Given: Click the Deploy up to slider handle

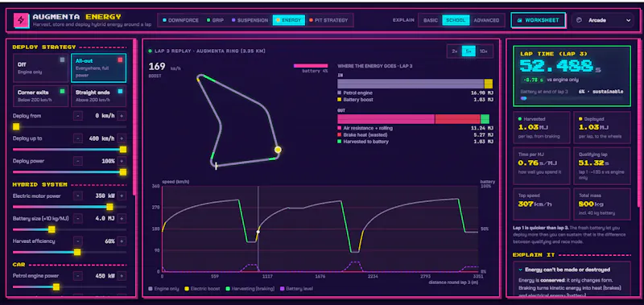Looking at the screenshot, I should pyautogui.click(x=123, y=150).
